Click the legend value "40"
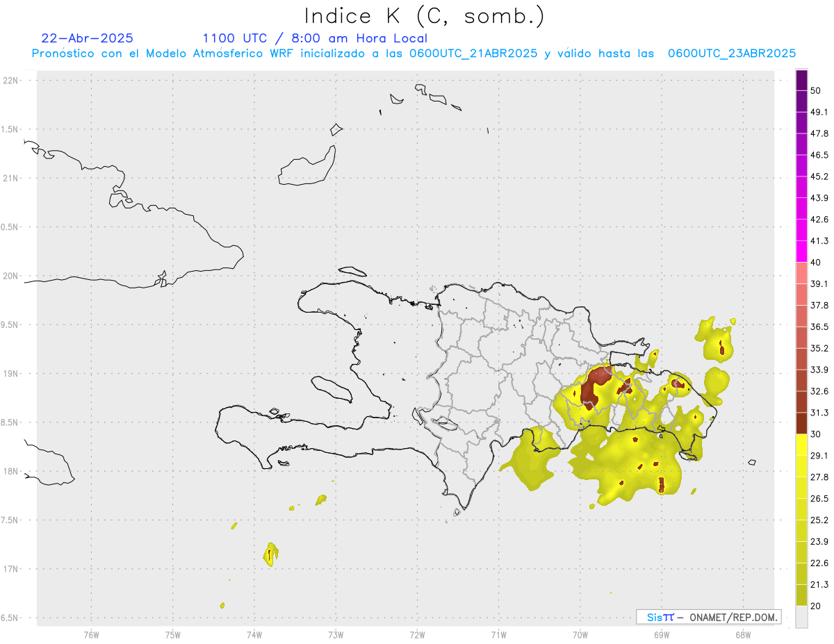The width and height of the screenshot is (834, 644). click(x=817, y=262)
